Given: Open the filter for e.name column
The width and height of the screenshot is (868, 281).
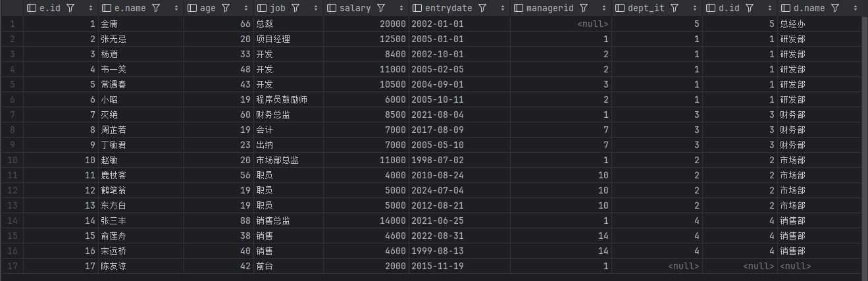Looking at the screenshot, I should 156,9.
